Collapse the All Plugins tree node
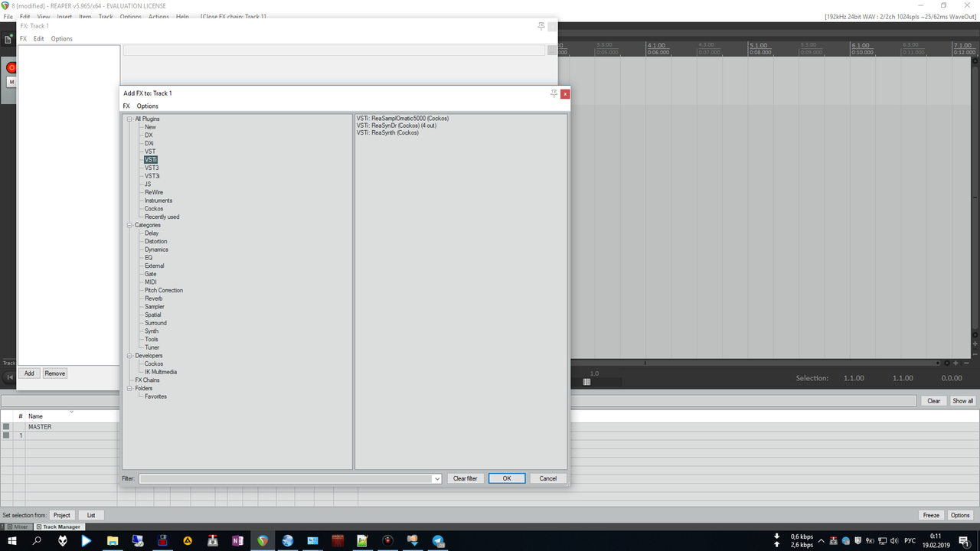The width and height of the screenshot is (980, 551). [x=129, y=119]
